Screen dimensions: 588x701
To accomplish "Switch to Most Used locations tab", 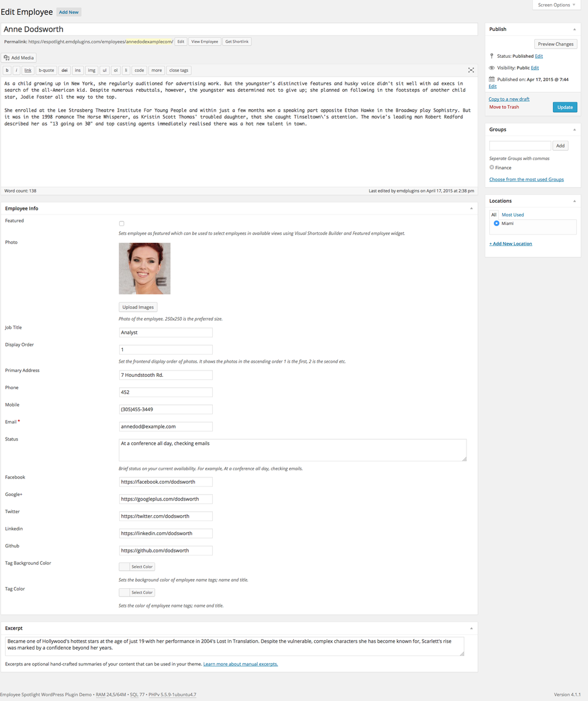I will point(513,214).
